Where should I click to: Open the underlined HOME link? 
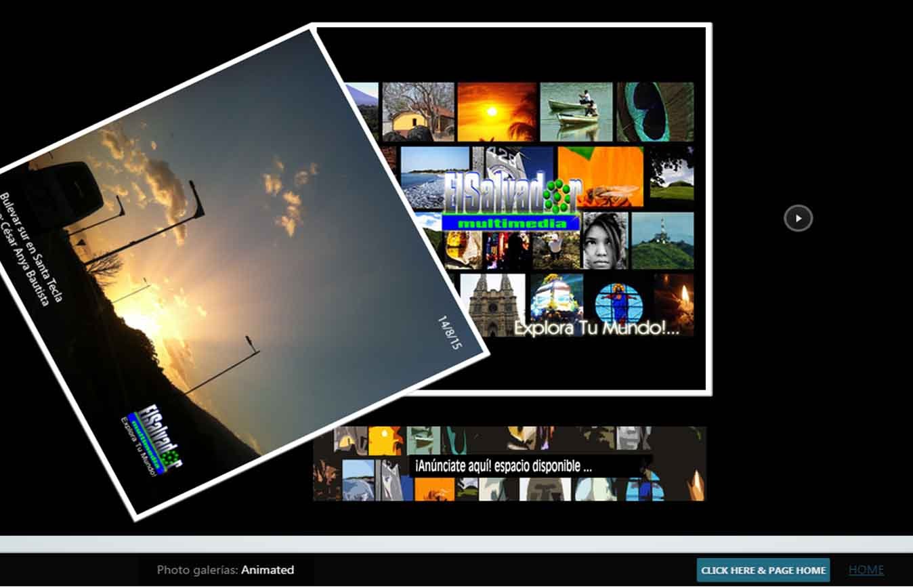pos(866,570)
